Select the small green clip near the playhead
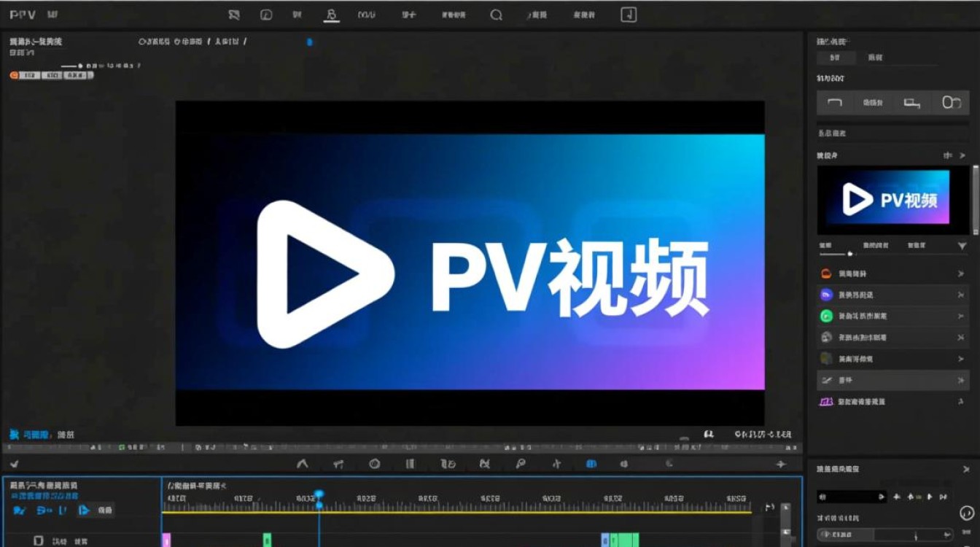Viewport: 980px width, 547px height. (x=268, y=540)
